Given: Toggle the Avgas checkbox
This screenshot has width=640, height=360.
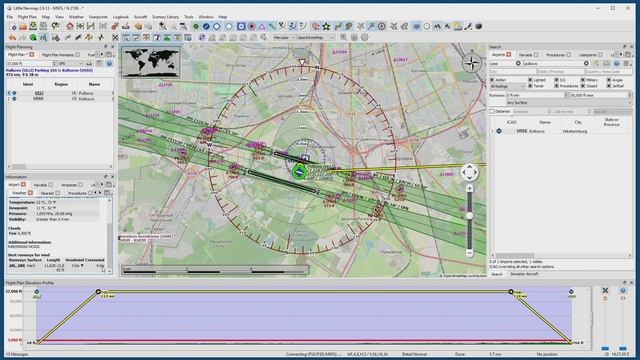Looking at the screenshot, I should click(x=609, y=80).
